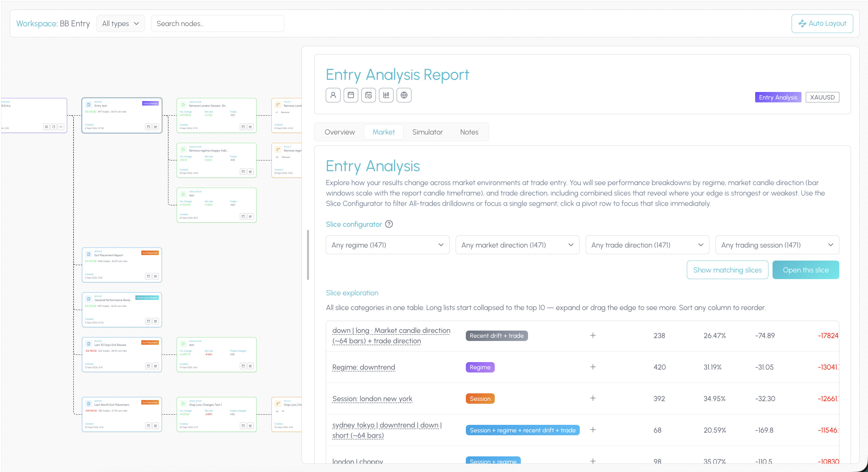The image size is (868, 472).
Task: Click Show matching slices button
Action: 727,270
